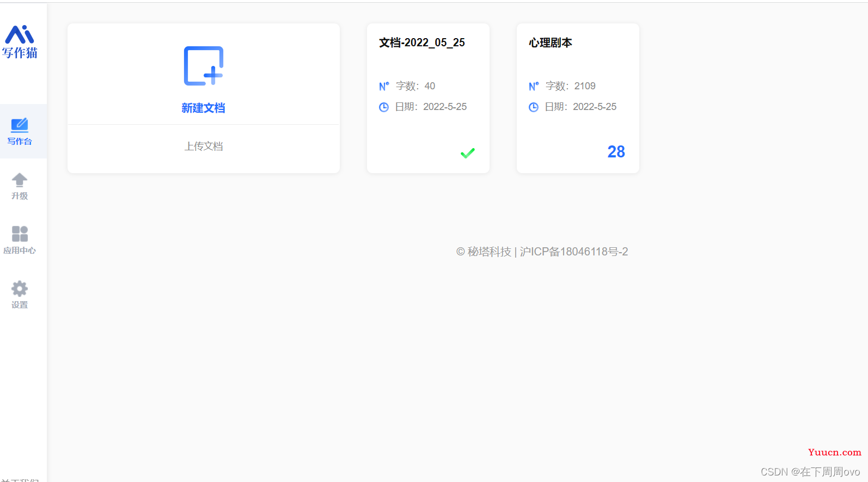Click the 28 count on 心理剧本

[616, 151]
